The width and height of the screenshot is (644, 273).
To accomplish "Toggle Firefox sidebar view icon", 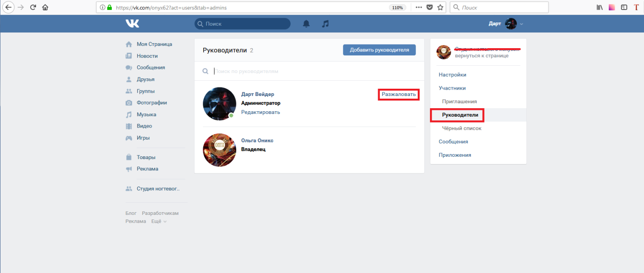I will 624,7.
